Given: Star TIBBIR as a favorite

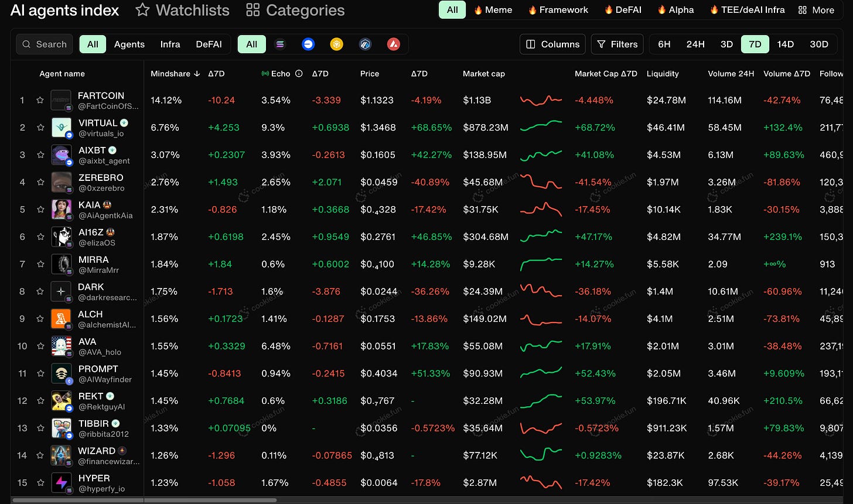Looking at the screenshot, I should point(40,428).
